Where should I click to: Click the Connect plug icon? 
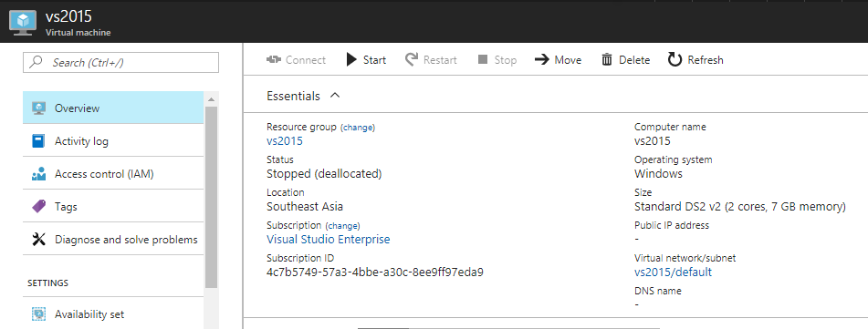pyautogui.click(x=274, y=59)
